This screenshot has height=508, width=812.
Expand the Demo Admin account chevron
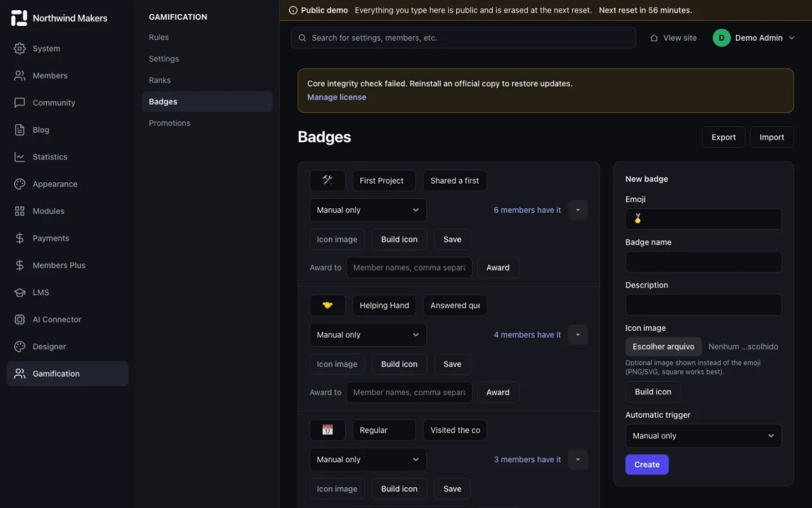(x=791, y=38)
